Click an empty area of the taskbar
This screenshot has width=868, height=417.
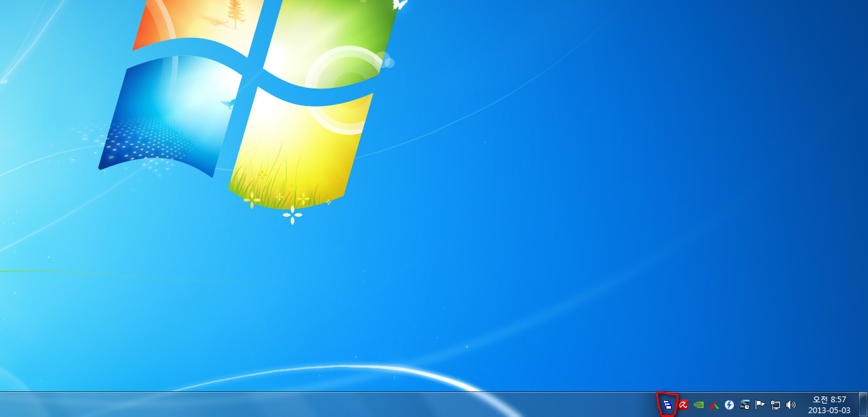pos(321,405)
